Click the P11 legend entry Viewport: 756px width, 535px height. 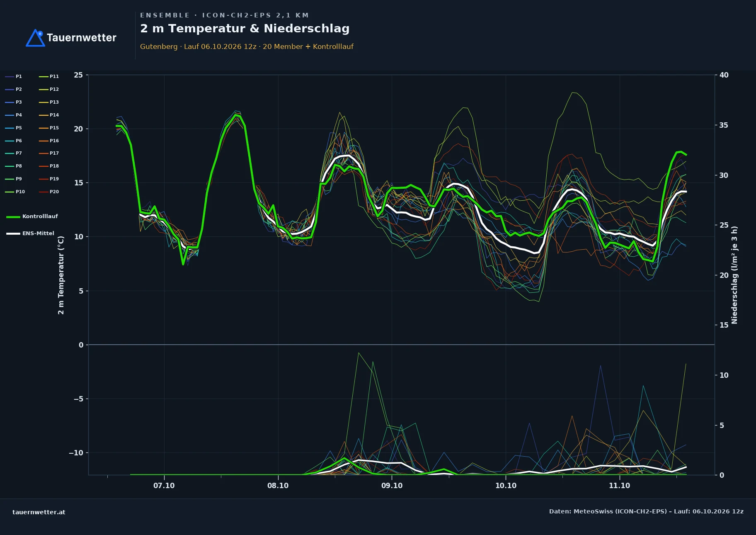tap(49, 76)
